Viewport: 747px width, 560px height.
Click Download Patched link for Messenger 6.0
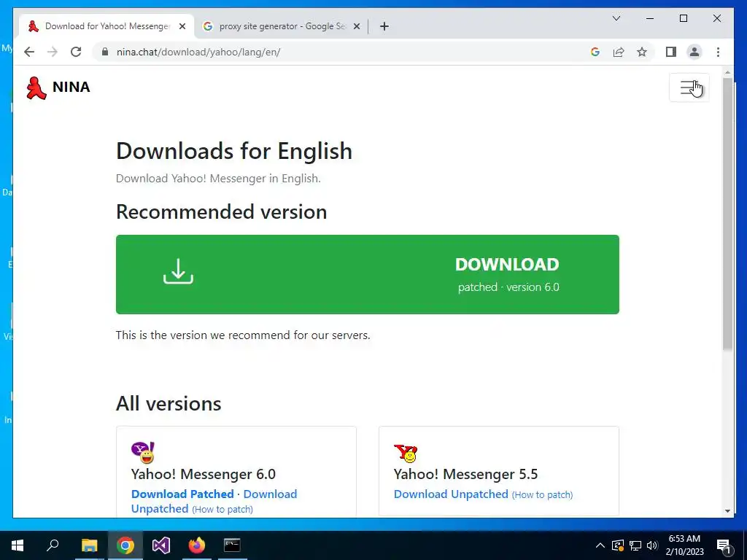pos(182,494)
